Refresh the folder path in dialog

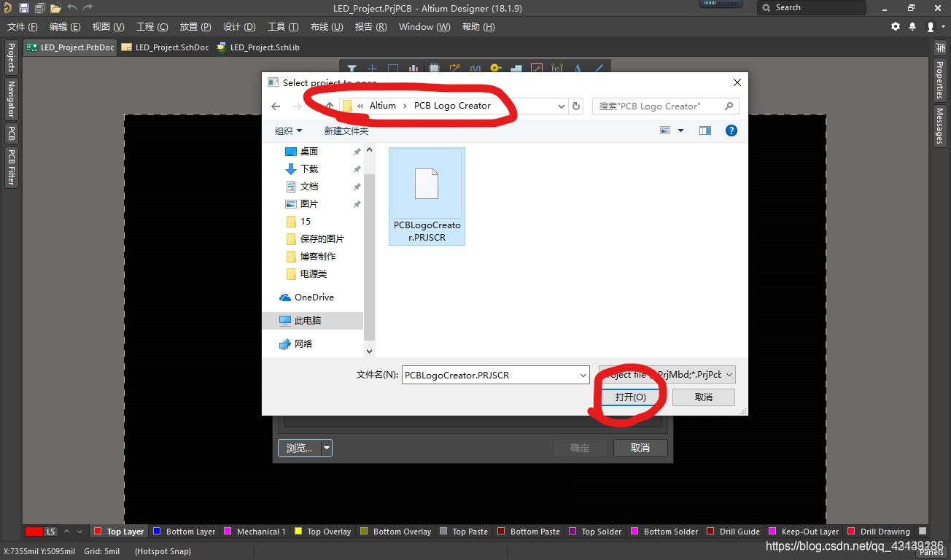[576, 106]
